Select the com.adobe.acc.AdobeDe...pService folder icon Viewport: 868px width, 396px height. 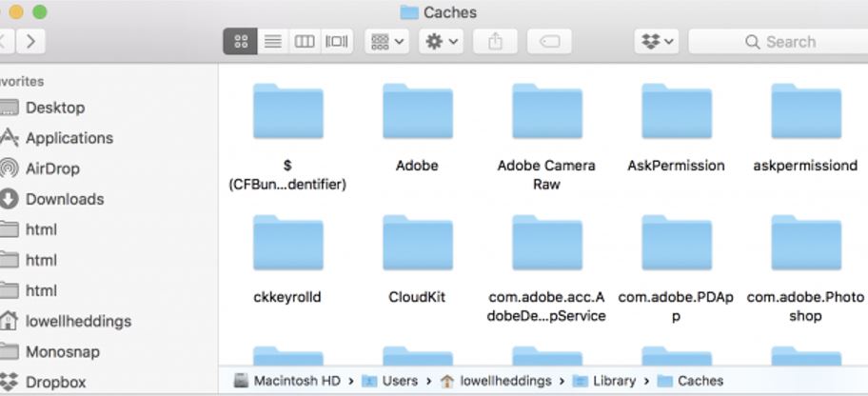coord(547,243)
